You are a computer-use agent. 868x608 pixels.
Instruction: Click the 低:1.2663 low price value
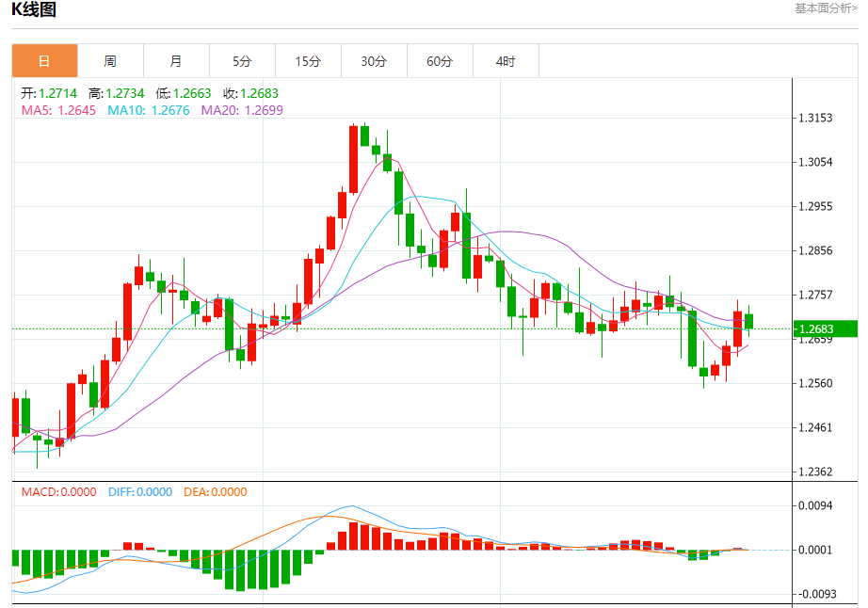[x=184, y=93]
